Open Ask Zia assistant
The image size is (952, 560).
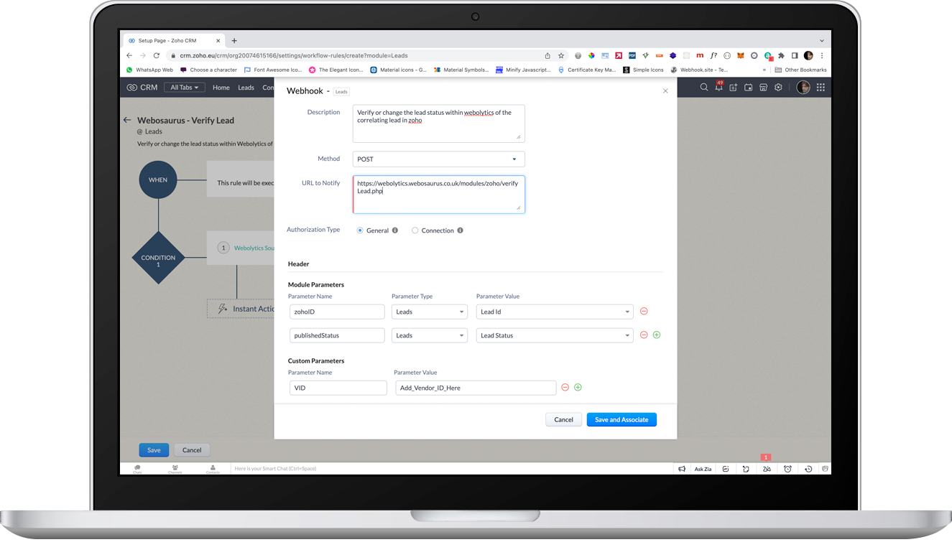(x=703, y=469)
